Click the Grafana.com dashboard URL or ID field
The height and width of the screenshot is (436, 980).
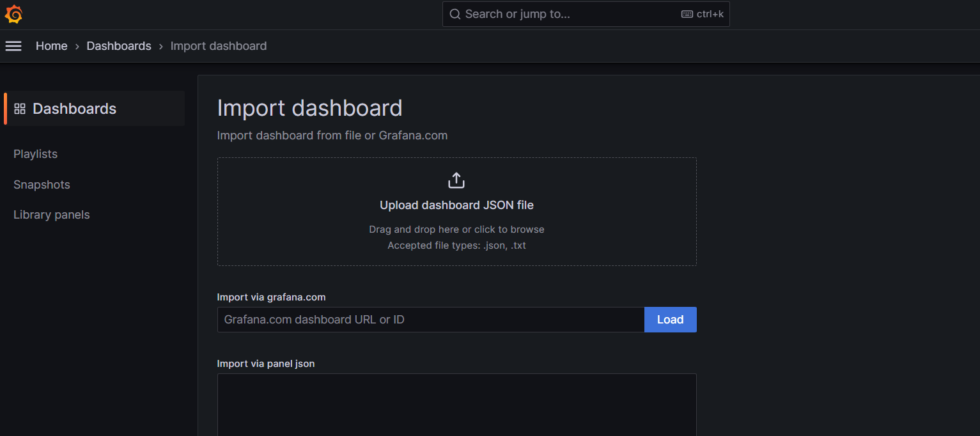(431, 320)
